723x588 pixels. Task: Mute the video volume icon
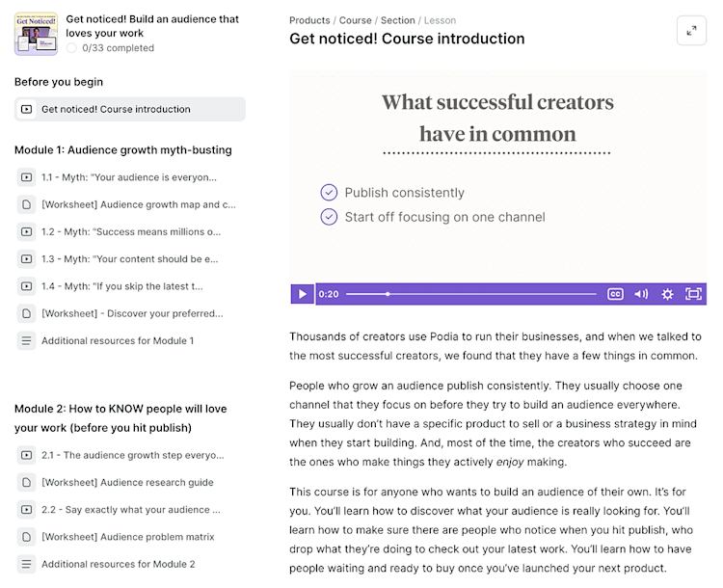coord(641,294)
